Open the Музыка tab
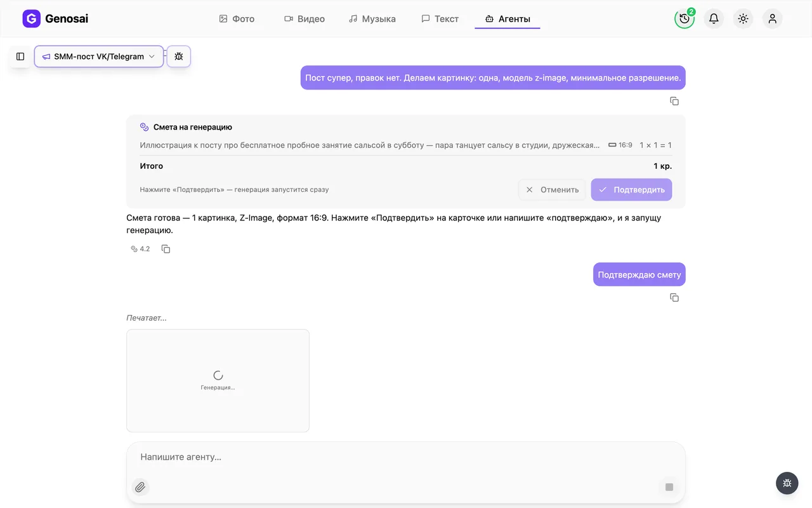812x508 pixels. [372, 19]
